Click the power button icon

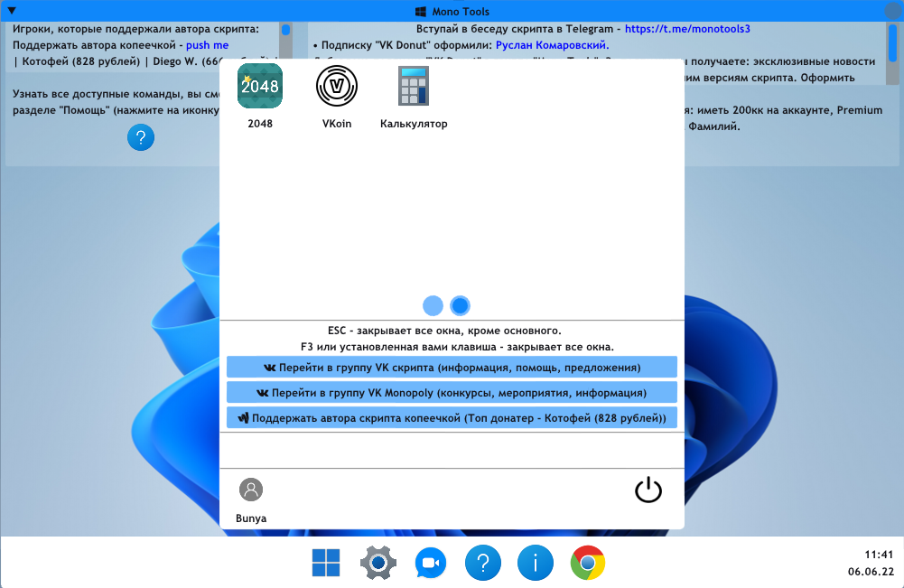[x=648, y=490]
